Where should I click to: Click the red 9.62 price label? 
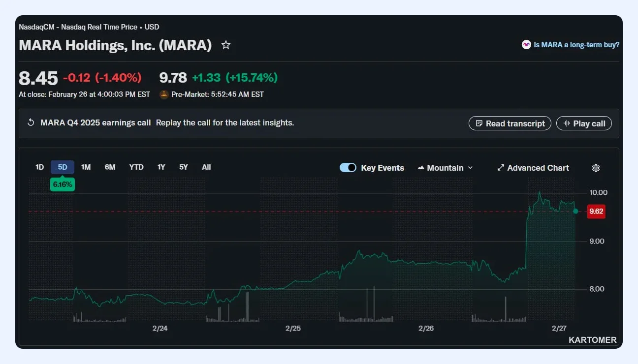click(x=596, y=212)
